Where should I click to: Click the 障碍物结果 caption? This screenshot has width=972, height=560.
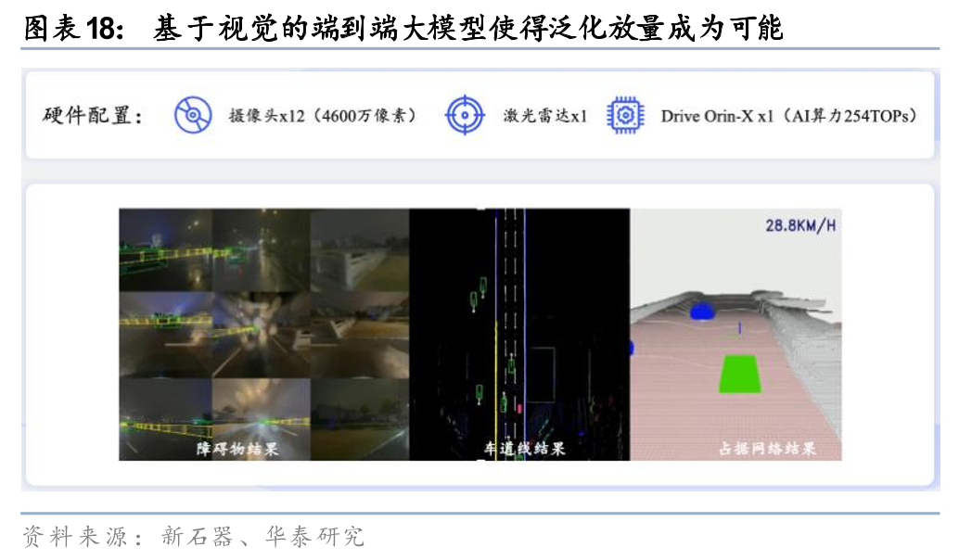click(x=237, y=449)
